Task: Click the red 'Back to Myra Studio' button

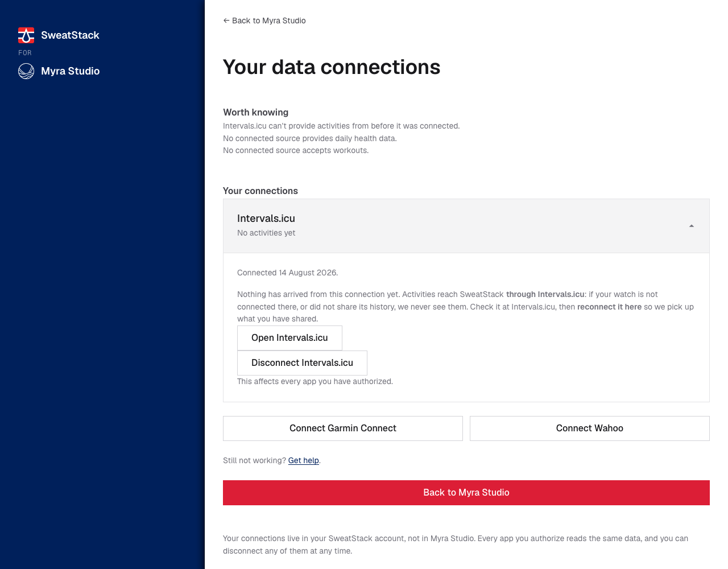Action: [466, 493]
